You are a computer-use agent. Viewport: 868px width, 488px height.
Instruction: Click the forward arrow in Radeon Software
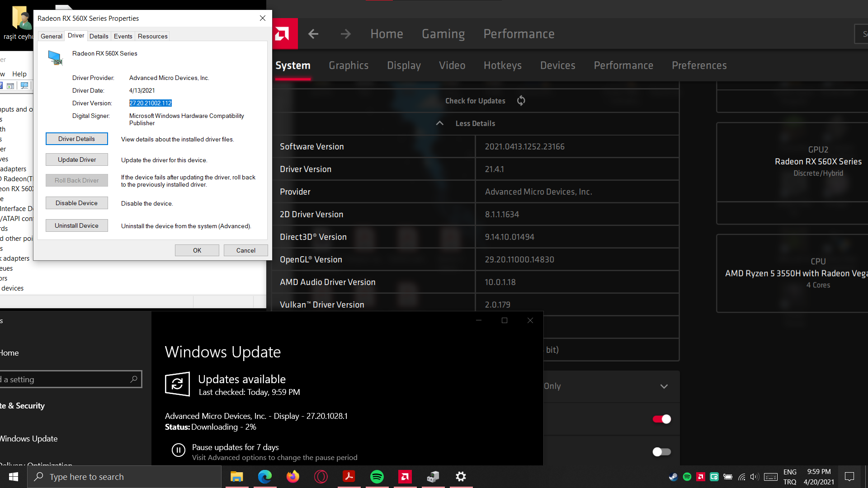point(345,34)
